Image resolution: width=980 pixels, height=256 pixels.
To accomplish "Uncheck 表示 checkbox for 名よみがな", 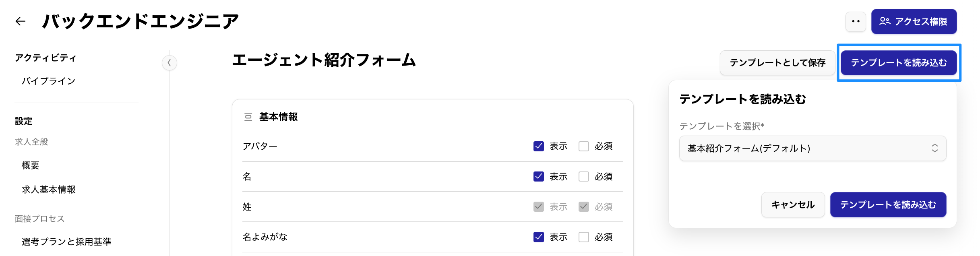I will (x=538, y=237).
